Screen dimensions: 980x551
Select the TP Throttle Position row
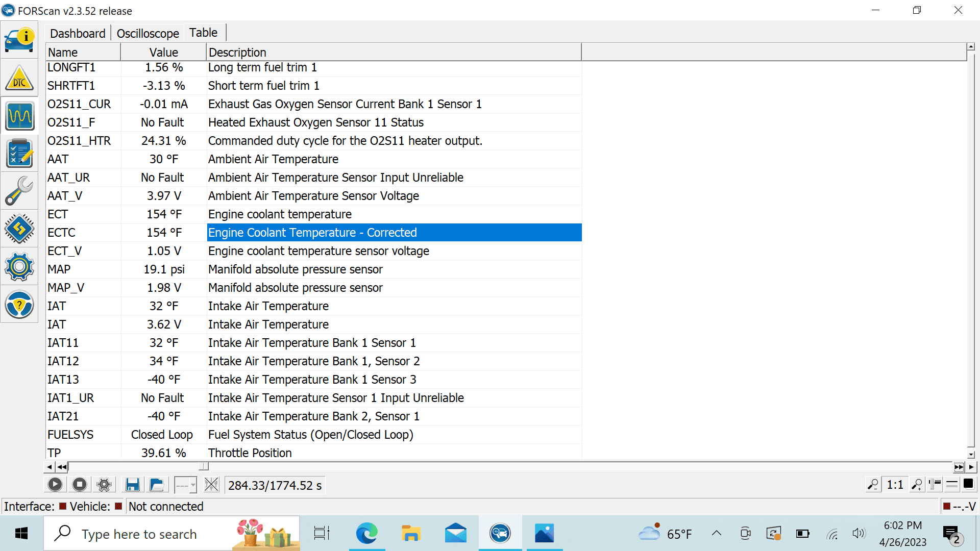pyautogui.click(x=313, y=453)
